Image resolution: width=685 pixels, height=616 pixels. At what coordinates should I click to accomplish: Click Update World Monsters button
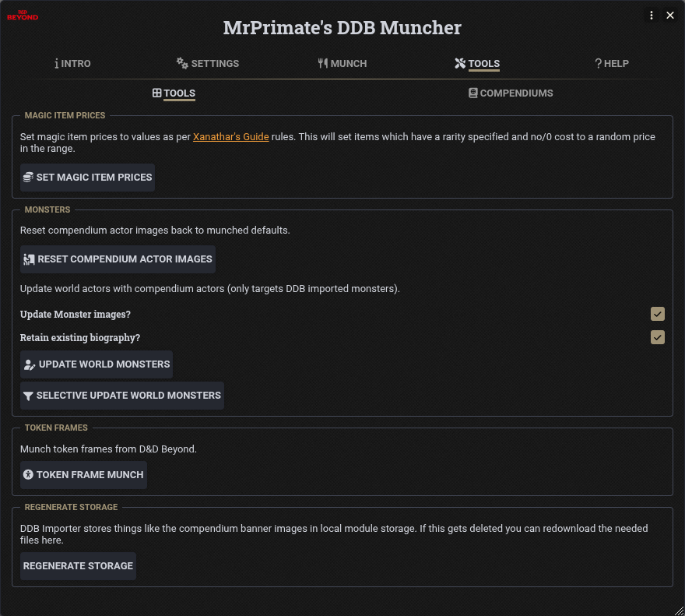pos(96,364)
